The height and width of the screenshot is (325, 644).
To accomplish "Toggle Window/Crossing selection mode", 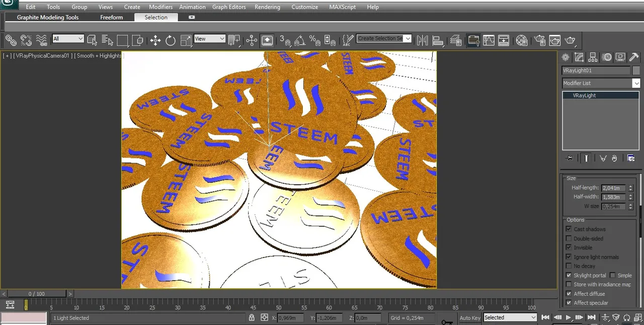I will click(x=138, y=40).
